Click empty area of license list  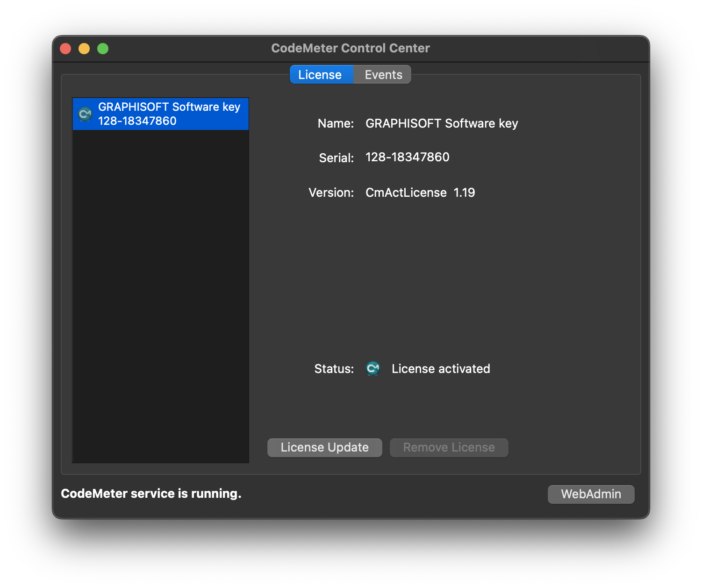(160, 294)
